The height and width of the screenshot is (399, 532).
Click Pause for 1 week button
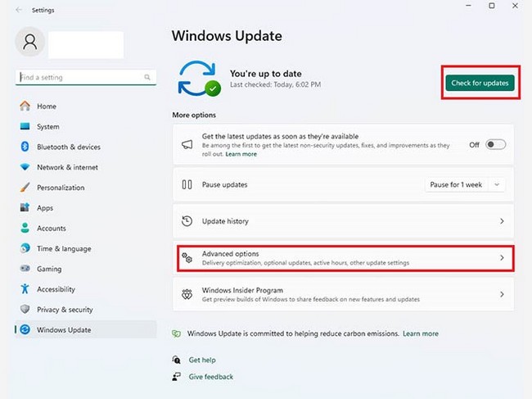pos(456,184)
